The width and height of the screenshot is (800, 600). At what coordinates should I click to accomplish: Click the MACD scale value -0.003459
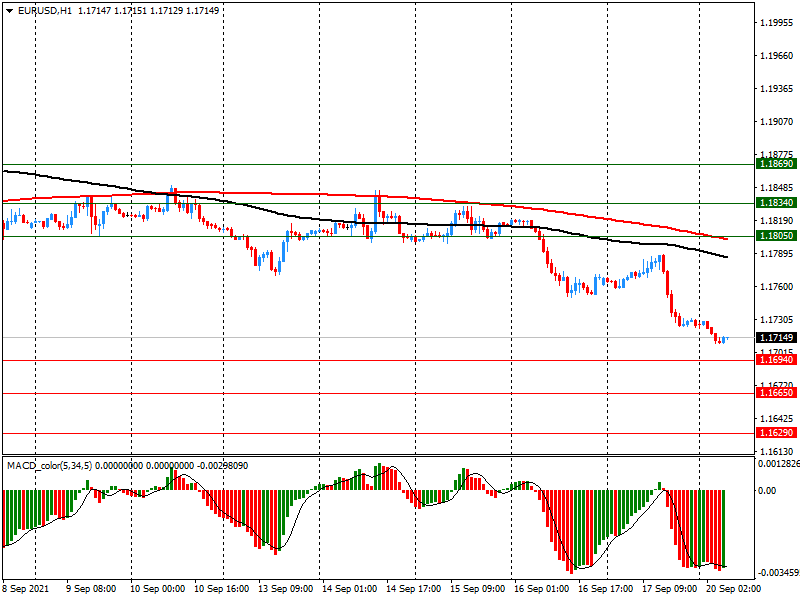(779, 573)
